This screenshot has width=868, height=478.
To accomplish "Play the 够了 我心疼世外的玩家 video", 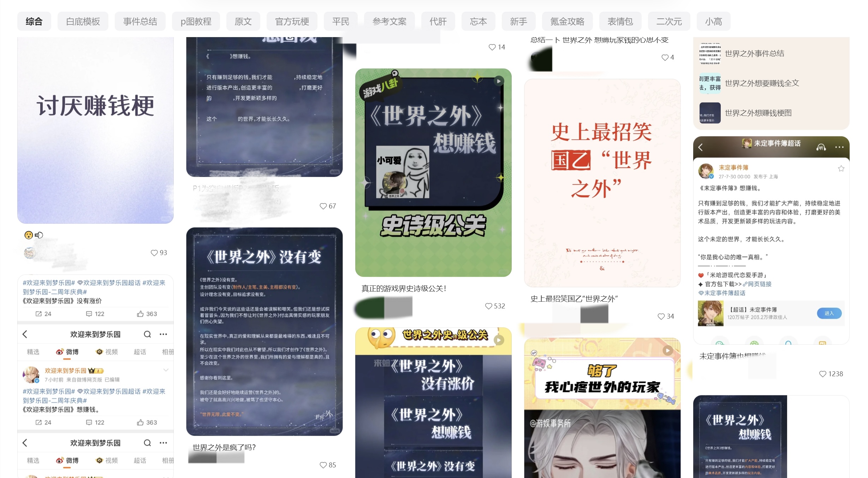I will click(667, 350).
